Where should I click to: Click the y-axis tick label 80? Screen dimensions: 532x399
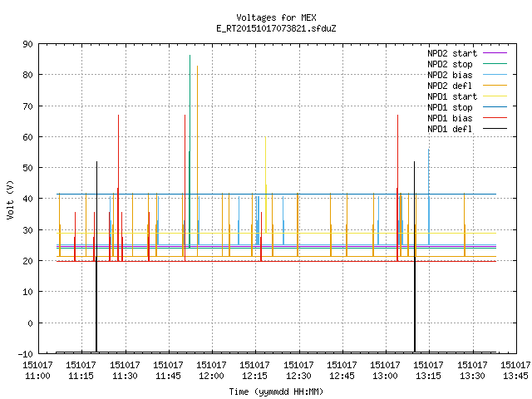pos(27,75)
